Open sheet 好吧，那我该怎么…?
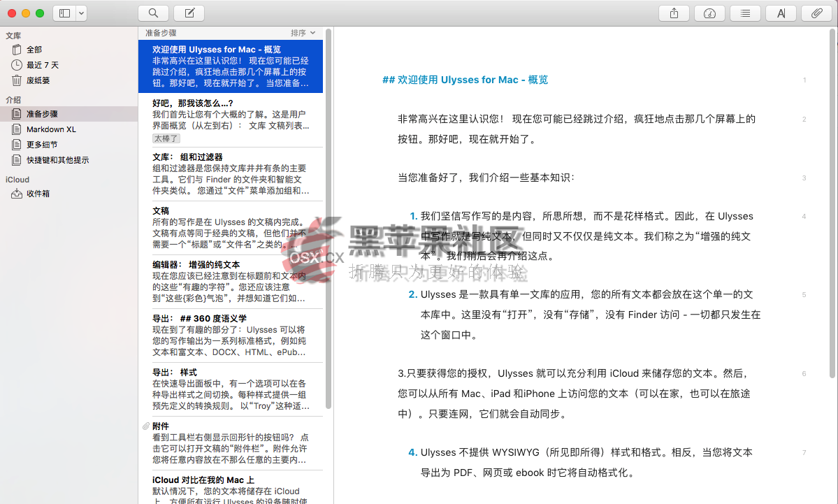Image resolution: width=838 pixels, height=504 pixels. pos(231,120)
